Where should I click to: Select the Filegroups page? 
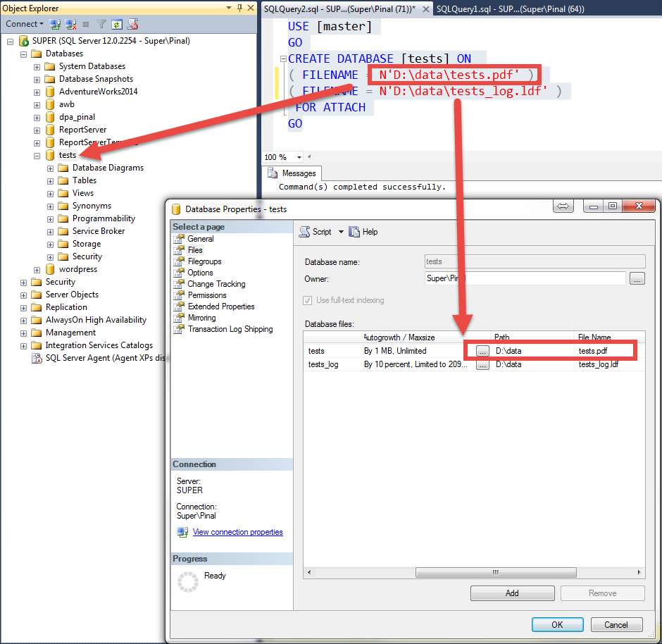point(198,261)
